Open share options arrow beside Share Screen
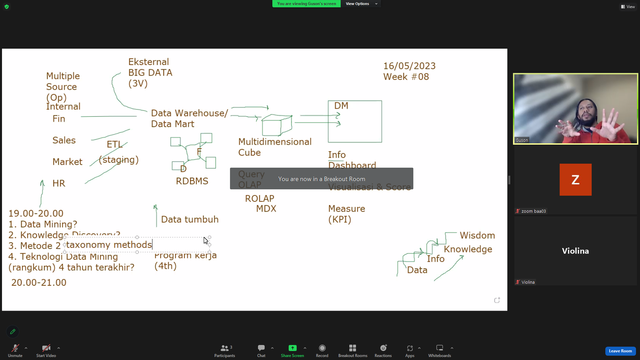The image size is (640, 360). (x=305, y=348)
